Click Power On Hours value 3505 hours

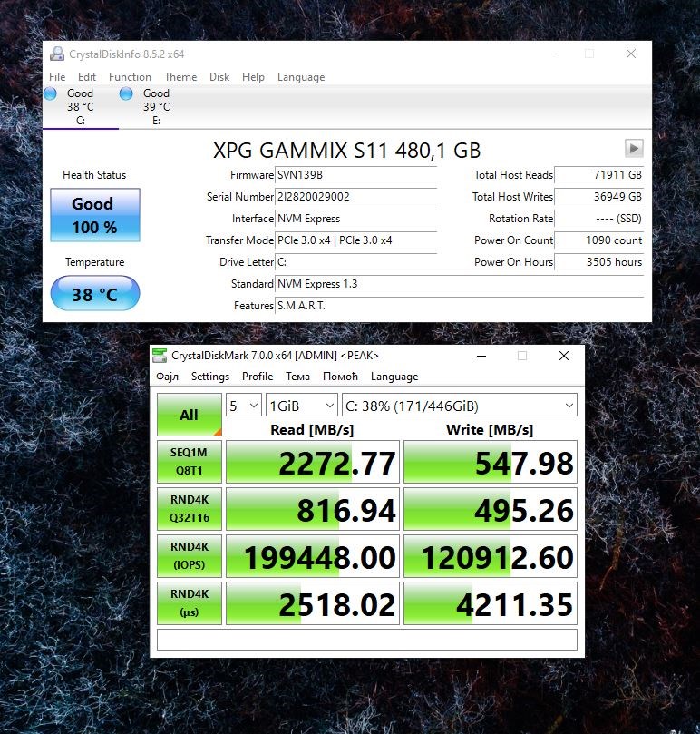pyautogui.click(x=599, y=262)
